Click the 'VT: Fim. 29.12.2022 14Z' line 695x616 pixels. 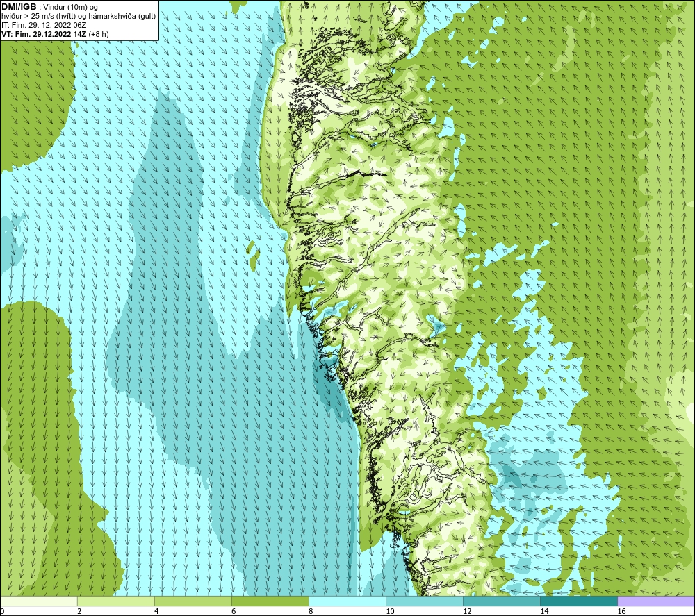tap(44, 34)
